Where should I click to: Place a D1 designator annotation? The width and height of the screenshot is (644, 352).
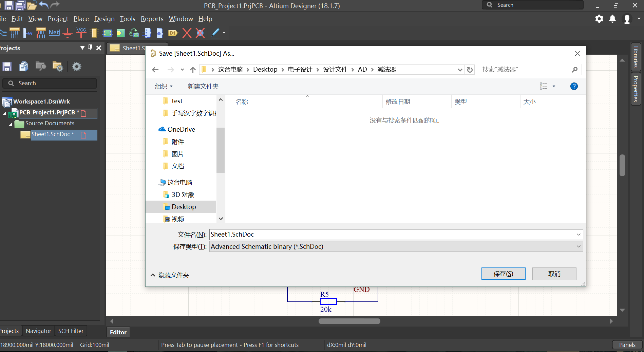tap(173, 33)
